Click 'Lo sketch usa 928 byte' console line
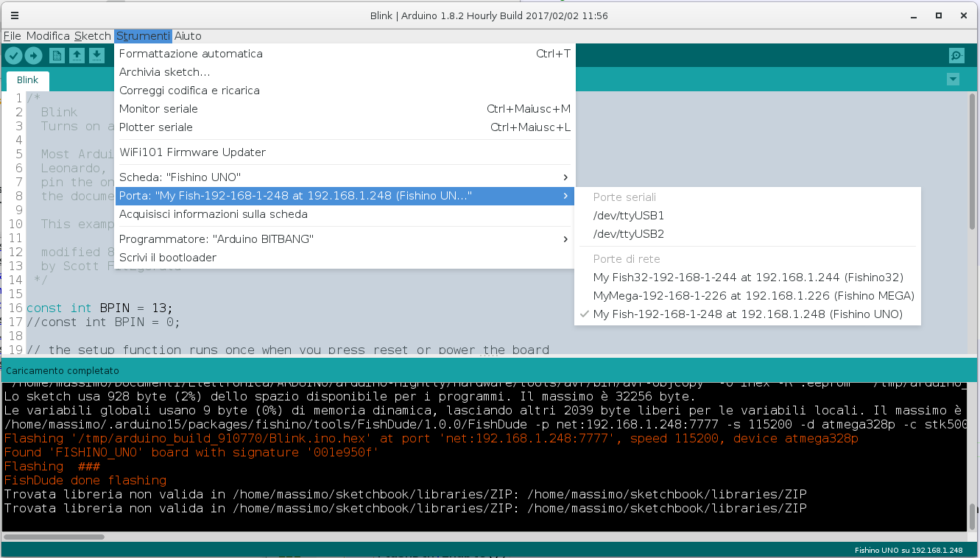This screenshot has width=980, height=558. pos(348,396)
